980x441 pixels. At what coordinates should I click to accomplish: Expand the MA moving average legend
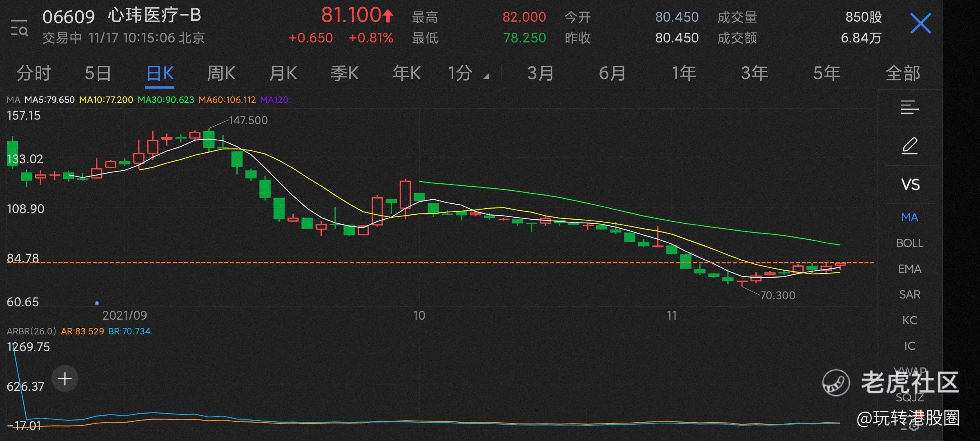13,100
